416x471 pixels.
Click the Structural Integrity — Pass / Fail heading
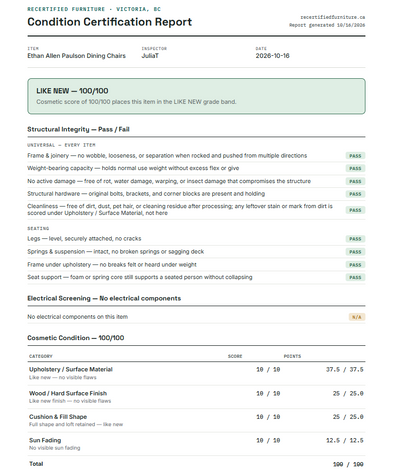click(x=78, y=129)
